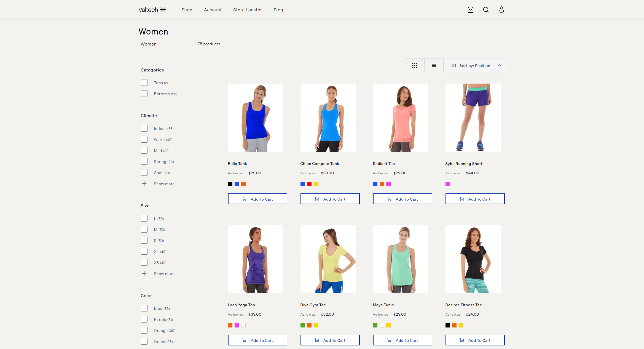
Task: Open the shopping bag cart icon
Action: coord(471,10)
